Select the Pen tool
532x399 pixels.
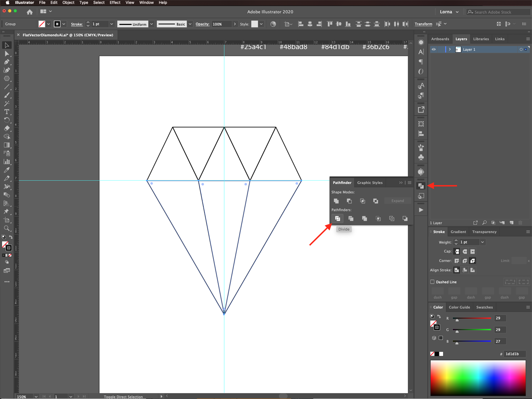(7, 62)
